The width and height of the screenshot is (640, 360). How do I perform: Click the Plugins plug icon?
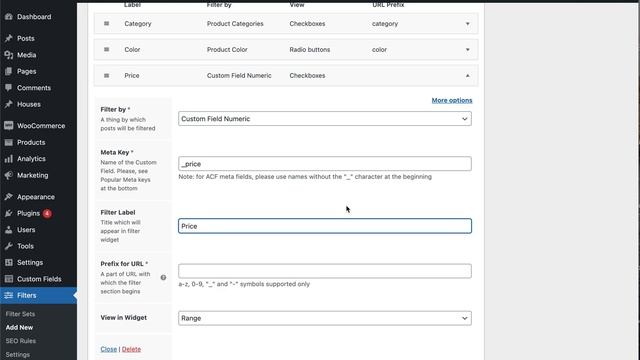[x=9, y=213]
